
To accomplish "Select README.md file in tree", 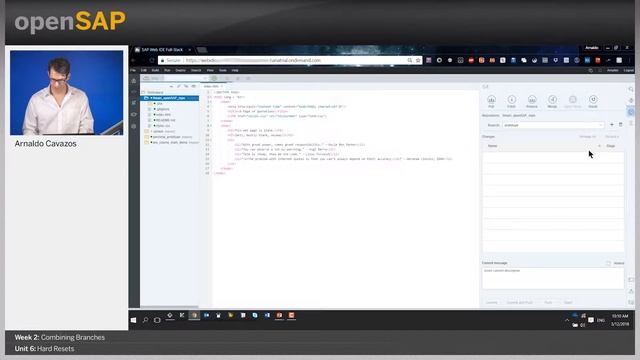I will (166, 120).
